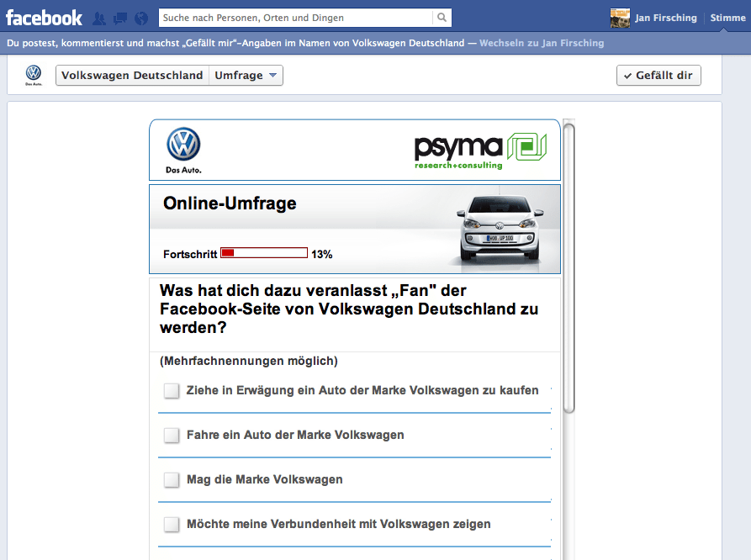Click the survey progress bar
Image resolution: width=751 pixels, height=560 pixels.
(264, 253)
